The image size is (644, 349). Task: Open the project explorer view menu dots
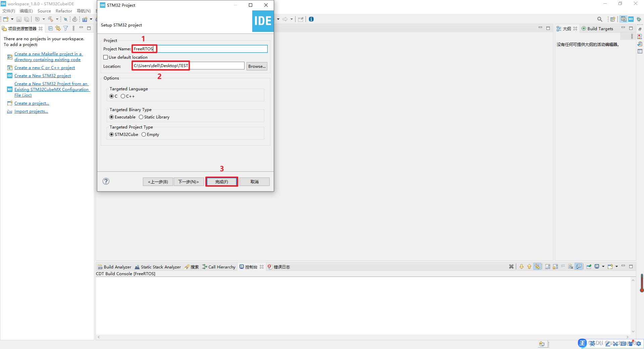(x=73, y=29)
